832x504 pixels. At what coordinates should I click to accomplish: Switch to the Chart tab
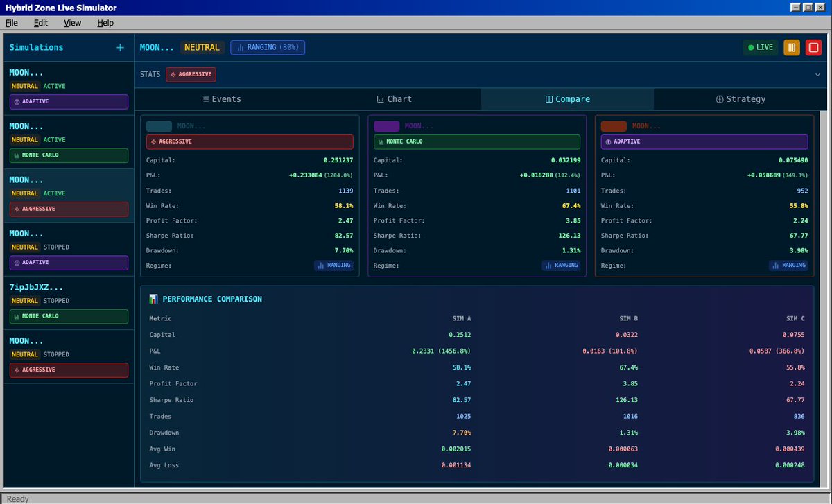click(394, 99)
